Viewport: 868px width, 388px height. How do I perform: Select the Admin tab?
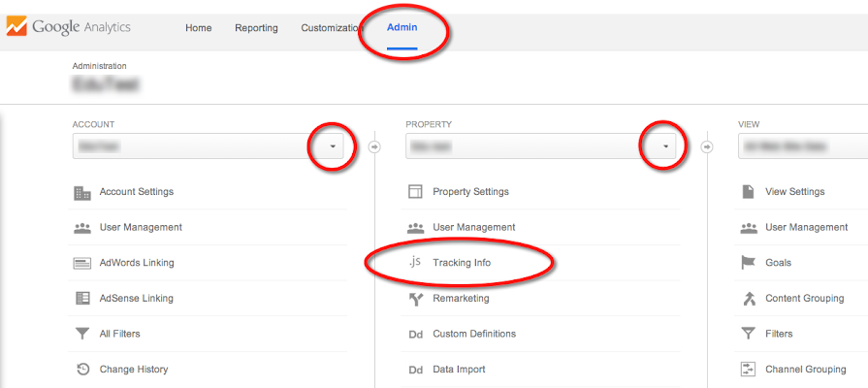pos(402,28)
